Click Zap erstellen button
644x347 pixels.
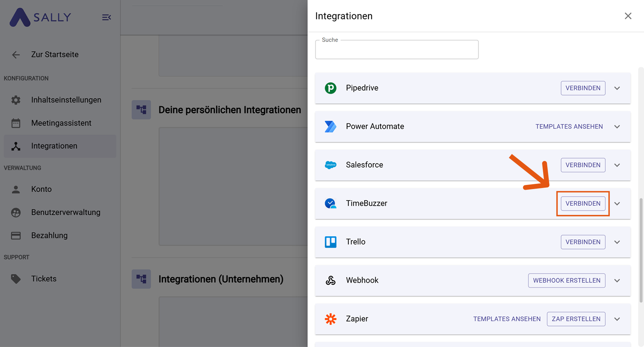[576, 319]
